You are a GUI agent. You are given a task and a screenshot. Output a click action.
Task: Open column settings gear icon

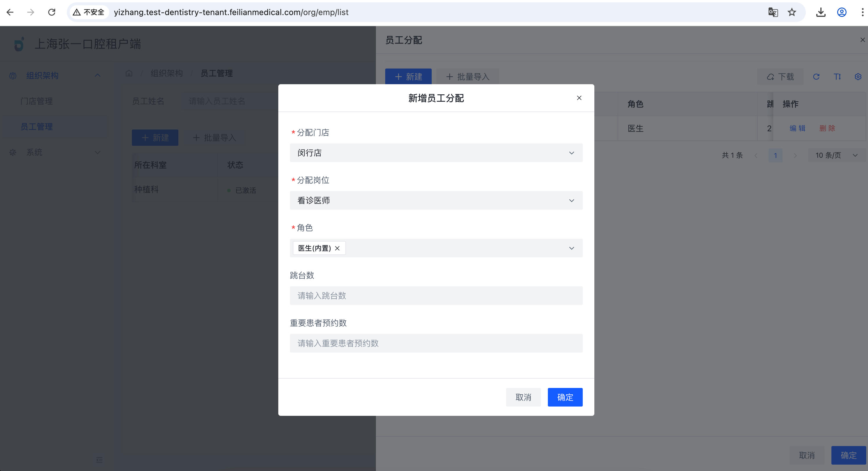(858, 77)
